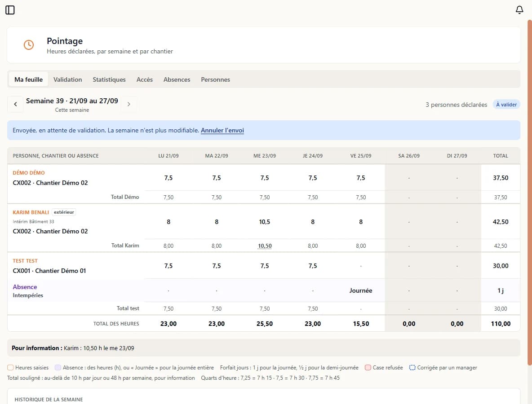
Task: Click the Heures saisies legend swatch
Action: pyautogui.click(x=10, y=368)
